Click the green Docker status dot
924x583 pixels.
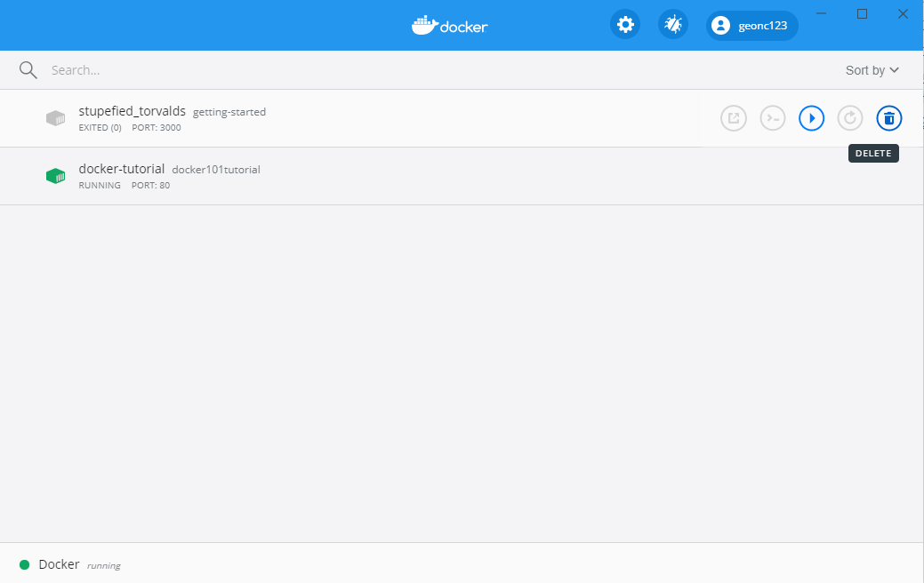coord(24,564)
